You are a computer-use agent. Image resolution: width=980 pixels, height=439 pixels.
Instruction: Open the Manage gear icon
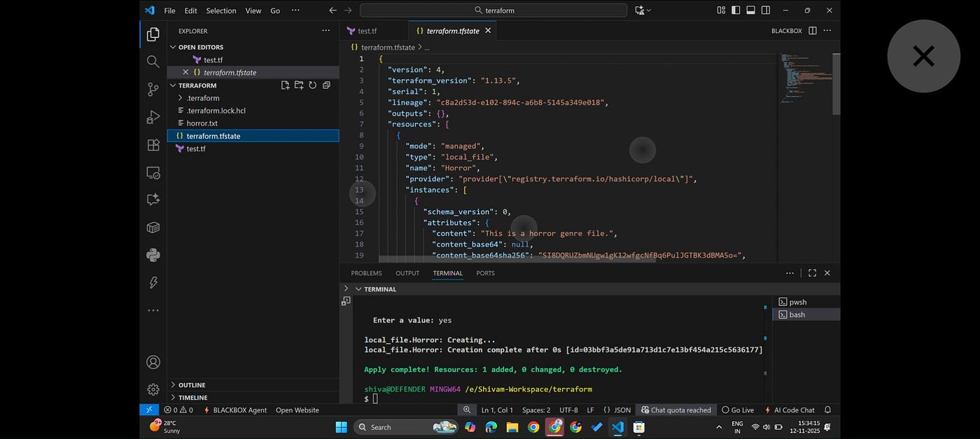click(153, 389)
